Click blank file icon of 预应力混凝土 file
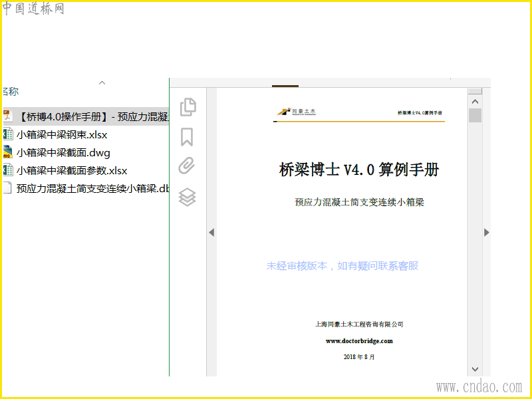 (8, 188)
